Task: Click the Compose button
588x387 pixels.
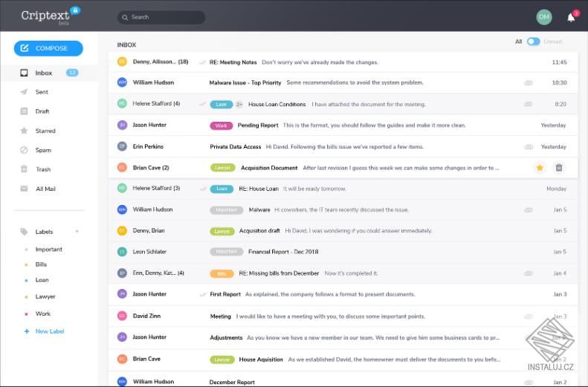Action: pos(48,48)
